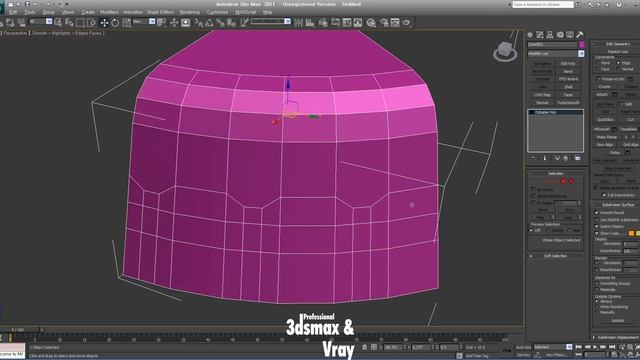Open the Motion command panel tab

tap(560, 35)
